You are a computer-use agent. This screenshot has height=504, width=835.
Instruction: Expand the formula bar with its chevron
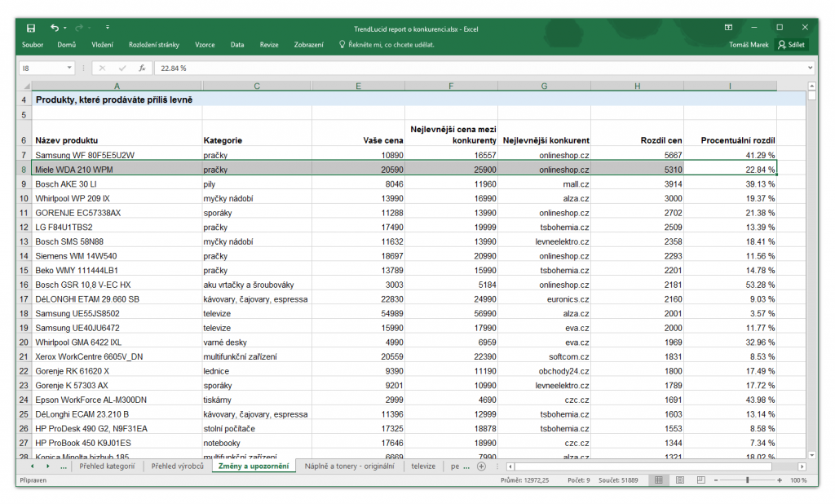(810, 69)
